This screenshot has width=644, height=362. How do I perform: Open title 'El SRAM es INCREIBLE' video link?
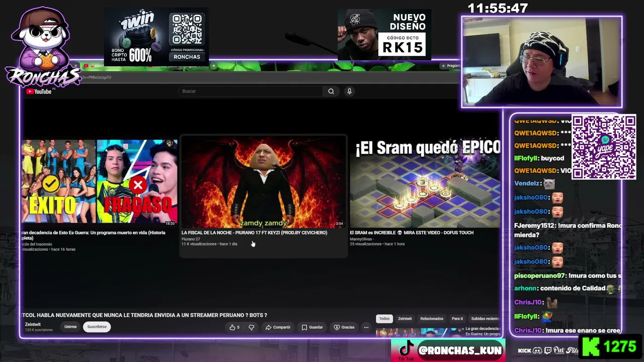click(412, 233)
